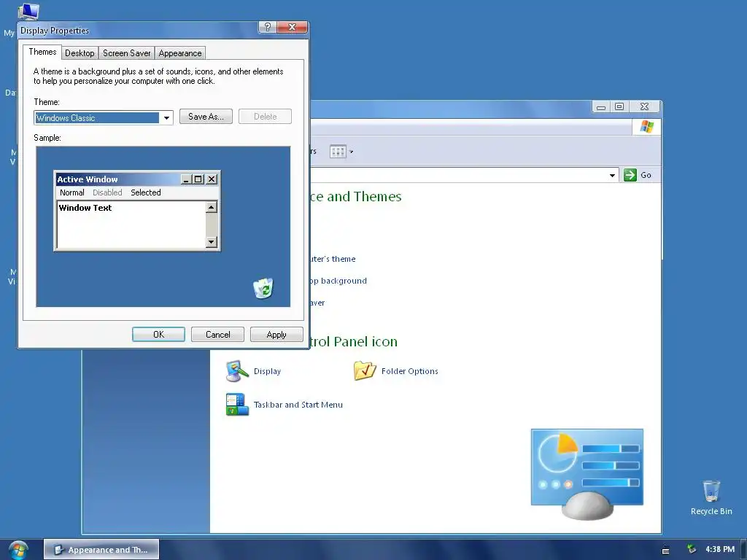747x560 pixels.
Task: Click the system tray network icon
Action: click(692, 550)
